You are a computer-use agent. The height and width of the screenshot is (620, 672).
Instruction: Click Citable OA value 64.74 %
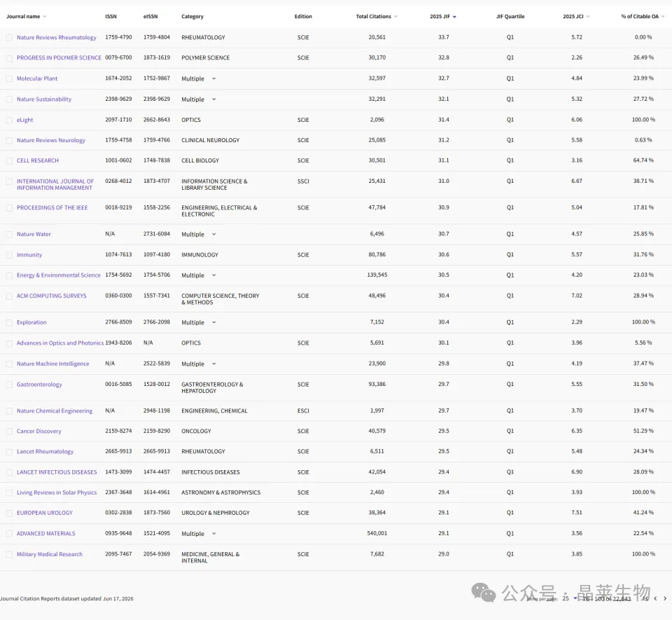643,160
